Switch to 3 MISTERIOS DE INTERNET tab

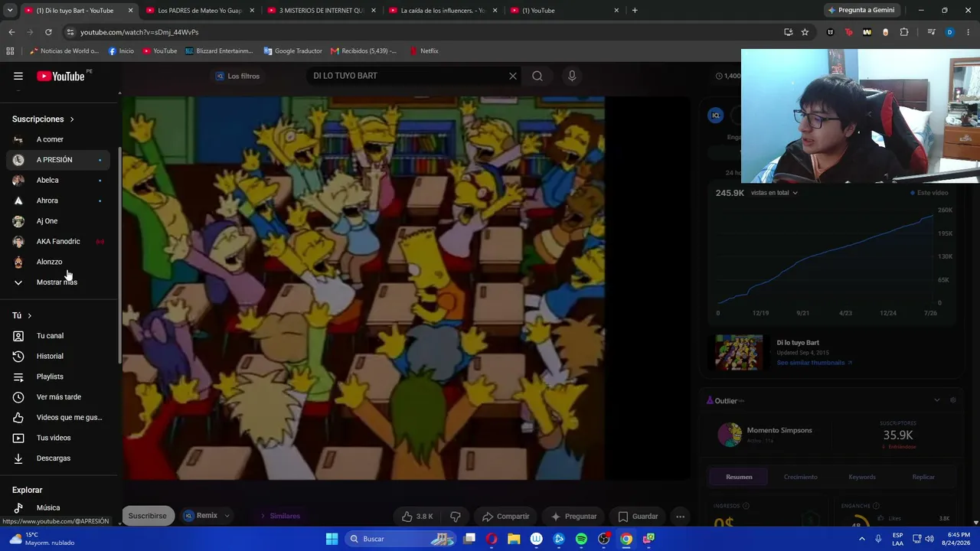click(321, 11)
